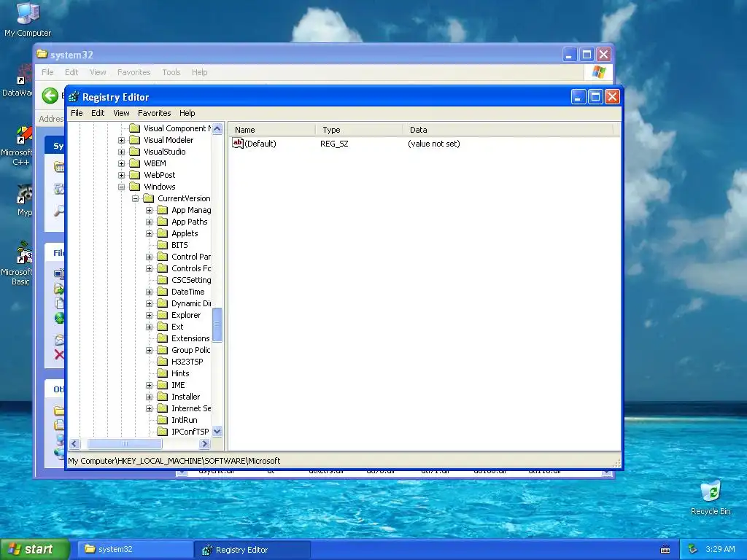Collapse the Windows key
The image size is (747, 560).
[122, 187]
